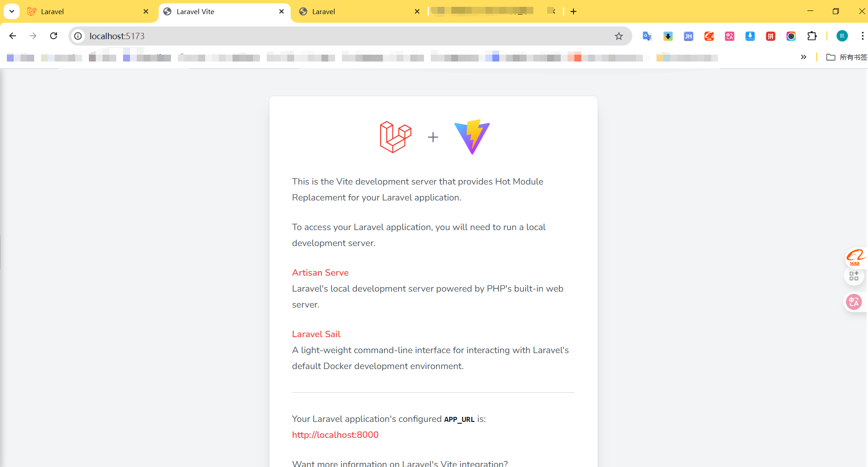The width and height of the screenshot is (868, 467).
Task: View site information icon beside the URL
Action: click(x=78, y=36)
